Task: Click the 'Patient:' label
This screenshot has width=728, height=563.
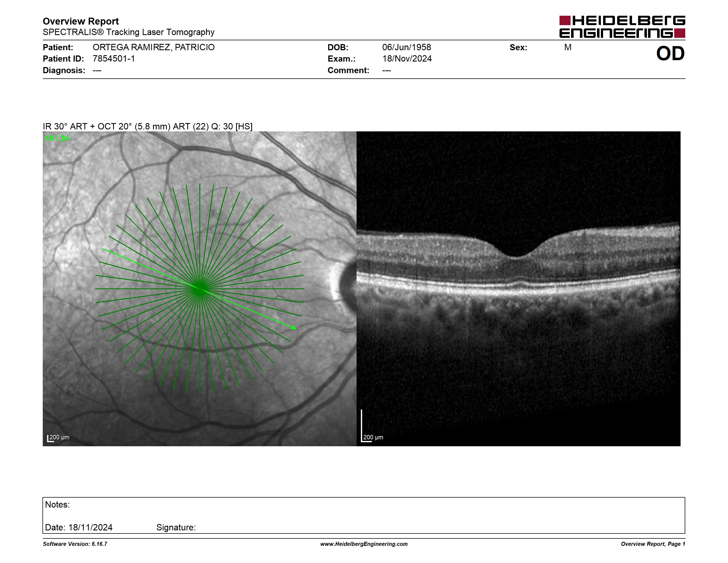Action: (x=58, y=47)
